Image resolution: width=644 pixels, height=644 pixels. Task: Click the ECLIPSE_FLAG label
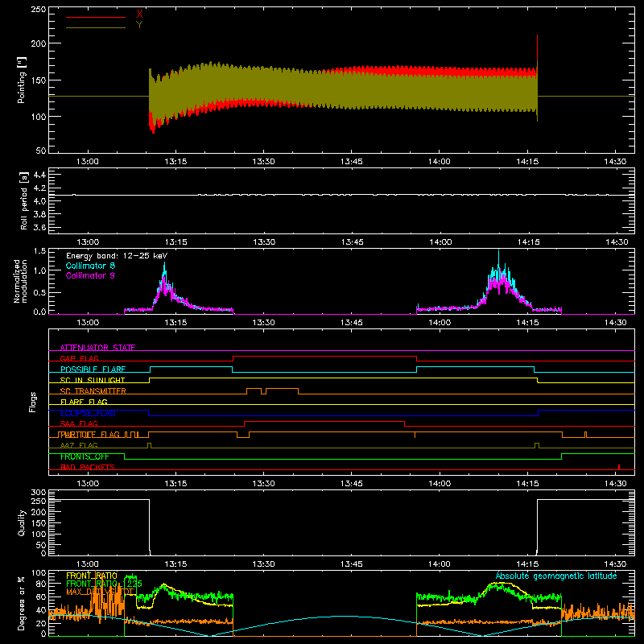[89, 413]
